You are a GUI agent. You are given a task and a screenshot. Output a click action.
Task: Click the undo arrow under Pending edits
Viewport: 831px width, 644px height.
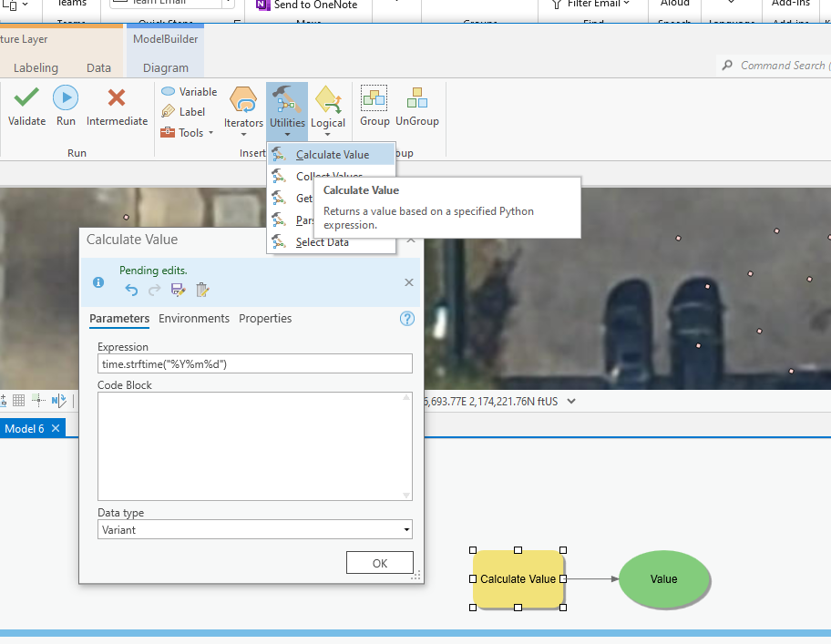[x=132, y=288]
